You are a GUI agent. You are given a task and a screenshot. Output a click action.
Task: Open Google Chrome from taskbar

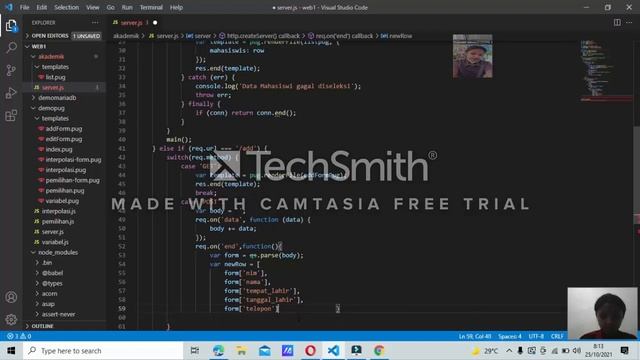379,351
